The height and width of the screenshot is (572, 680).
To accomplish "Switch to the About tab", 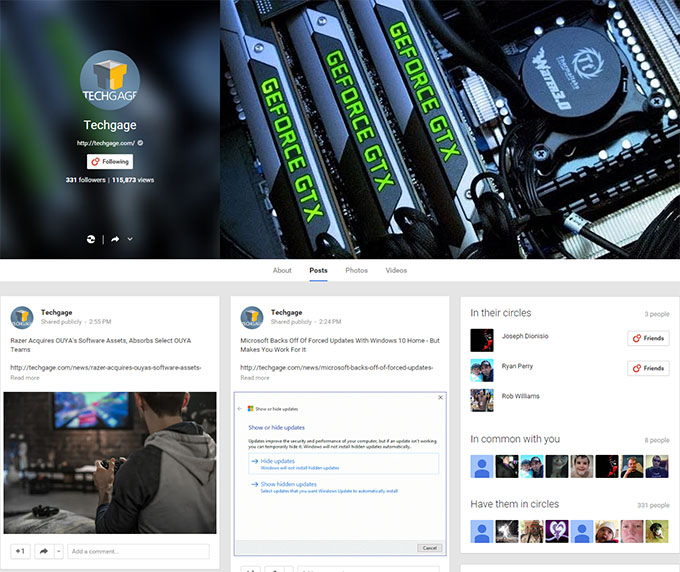I will (x=282, y=270).
